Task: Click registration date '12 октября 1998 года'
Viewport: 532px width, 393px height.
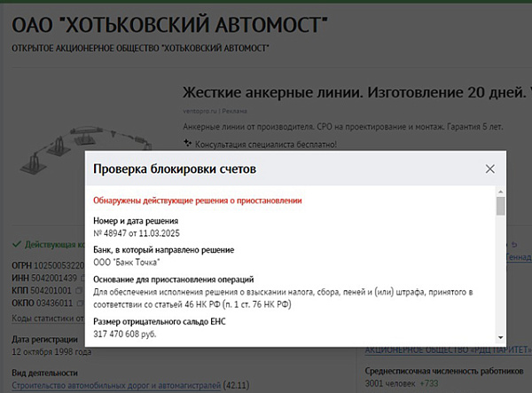Action: (x=51, y=351)
